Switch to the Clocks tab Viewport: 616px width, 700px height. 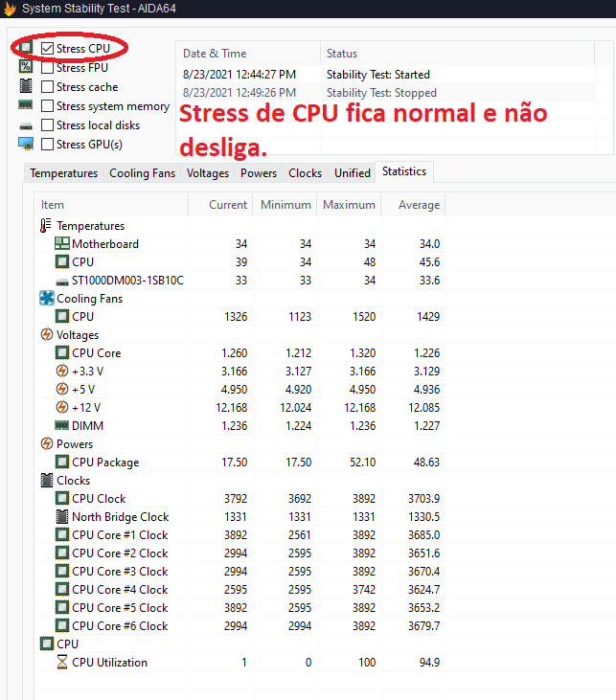pyautogui.click(x=305, y=173)
